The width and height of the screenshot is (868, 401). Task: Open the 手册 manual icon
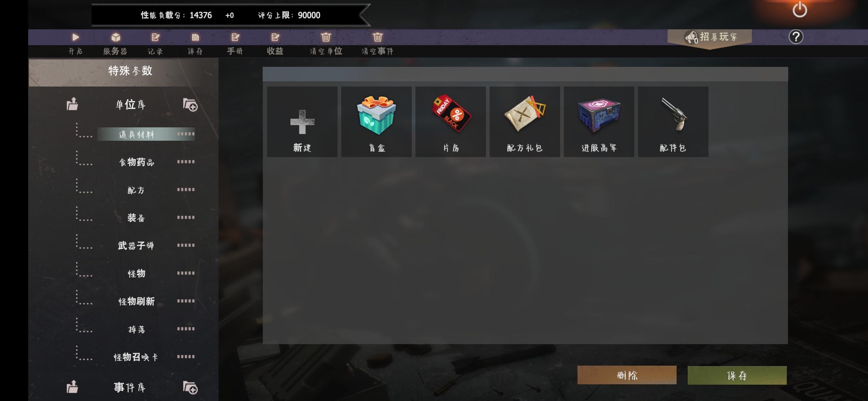tap(235, 37)
